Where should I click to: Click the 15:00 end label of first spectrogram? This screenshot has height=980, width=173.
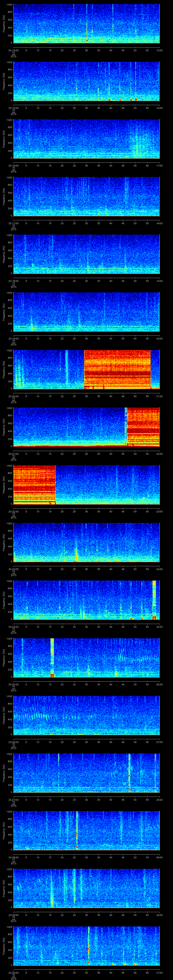(x=159, y=50)
